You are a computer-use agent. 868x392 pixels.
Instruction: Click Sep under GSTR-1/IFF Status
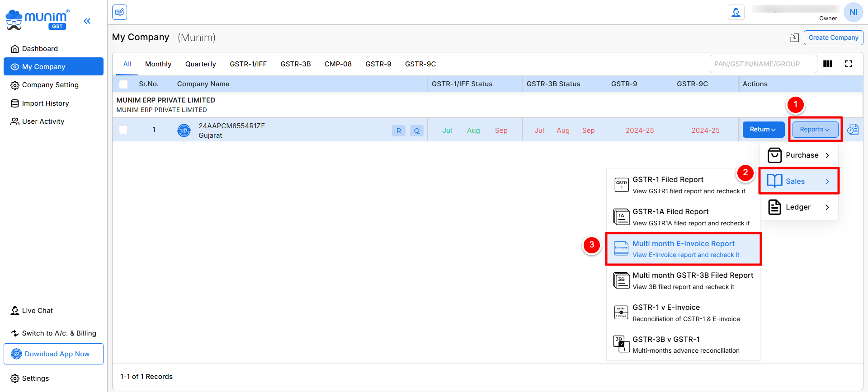[501, 131]
